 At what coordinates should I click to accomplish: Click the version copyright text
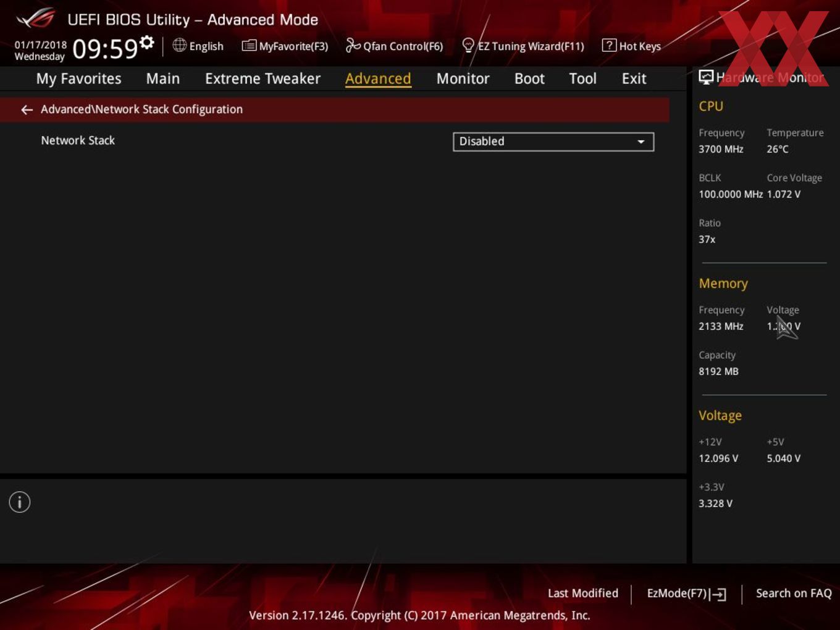(419, 615)
